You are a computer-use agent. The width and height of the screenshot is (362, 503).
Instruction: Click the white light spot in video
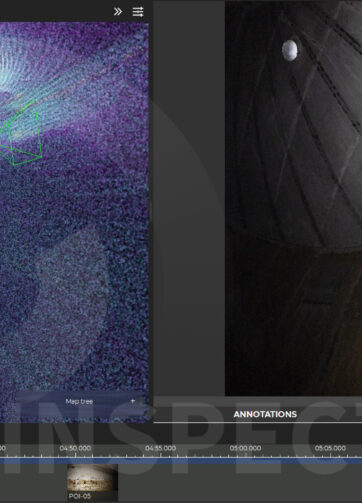coord(290,50)
